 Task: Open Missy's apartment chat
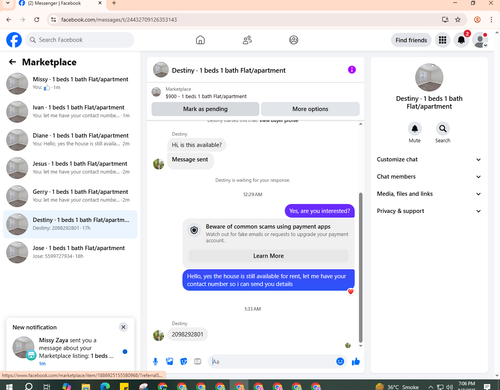(x=70, y=83)
